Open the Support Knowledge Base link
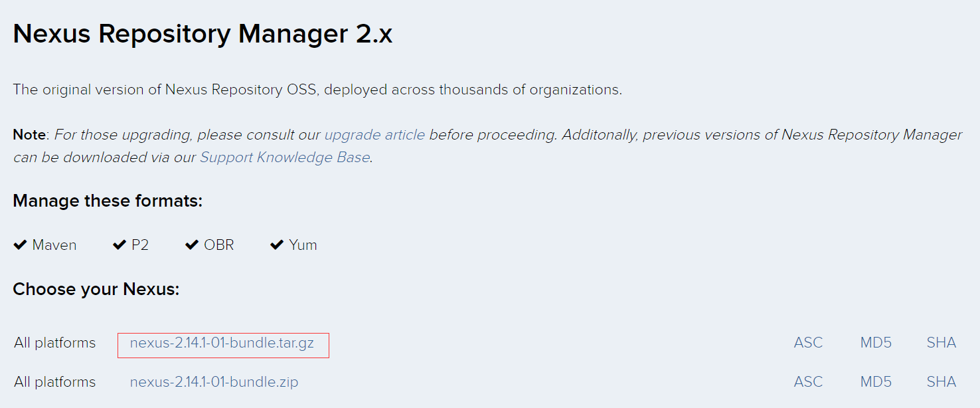The height and width of the screenshot is (408, 980). [x=285, y=157]
